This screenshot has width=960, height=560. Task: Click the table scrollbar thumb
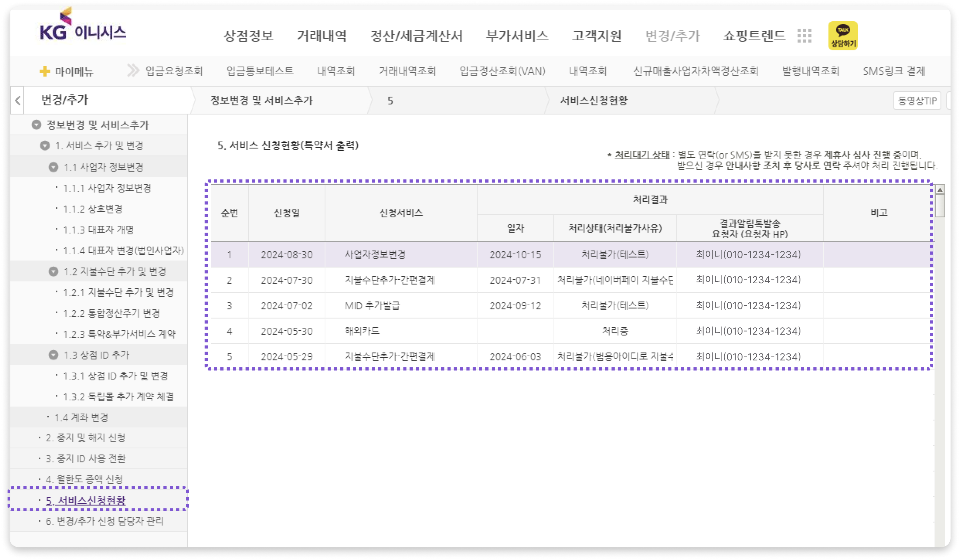click(940, 206)
